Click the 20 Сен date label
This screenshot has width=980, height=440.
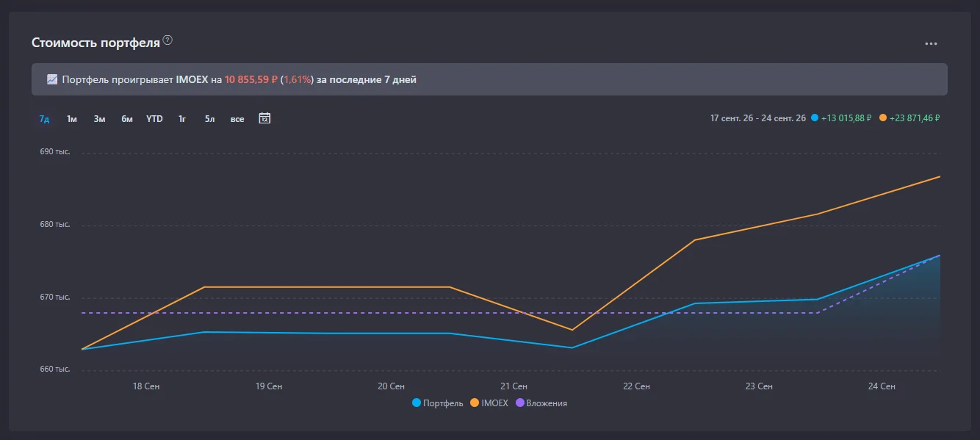point(392,386)
